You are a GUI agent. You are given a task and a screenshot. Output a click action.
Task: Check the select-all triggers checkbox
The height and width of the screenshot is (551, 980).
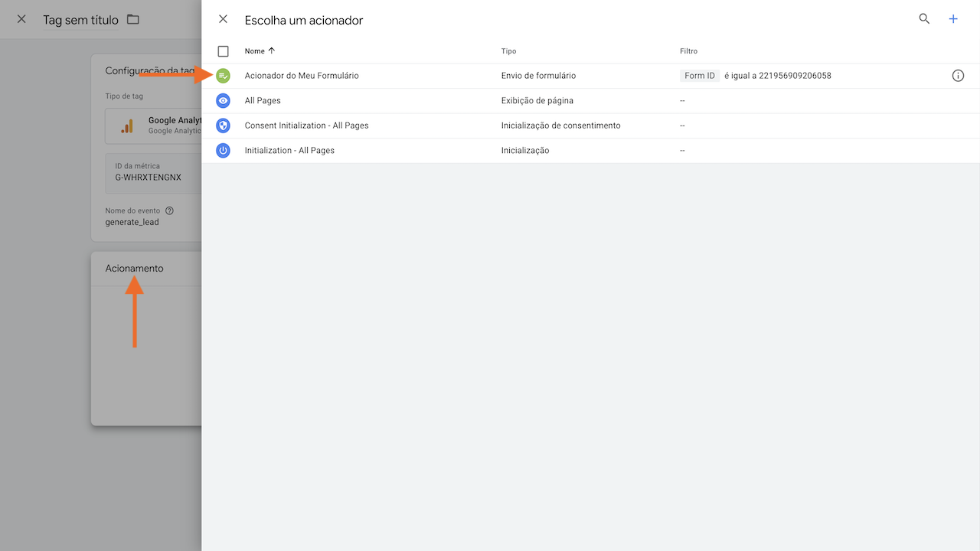coord(223,51)
